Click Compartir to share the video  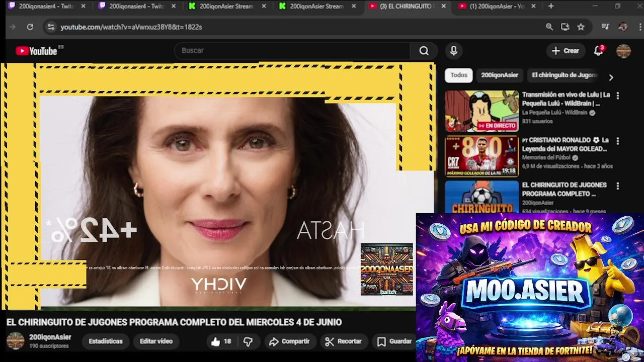tap(289, 341)
